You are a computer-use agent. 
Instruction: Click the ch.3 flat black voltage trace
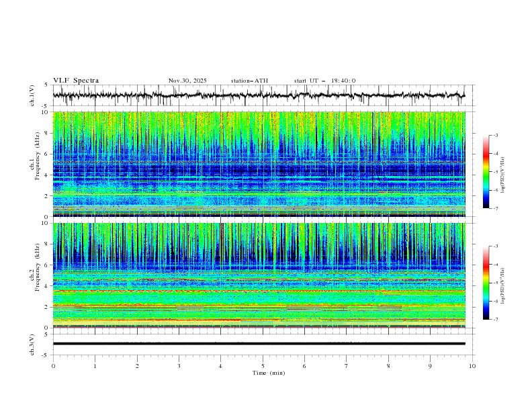259,344
